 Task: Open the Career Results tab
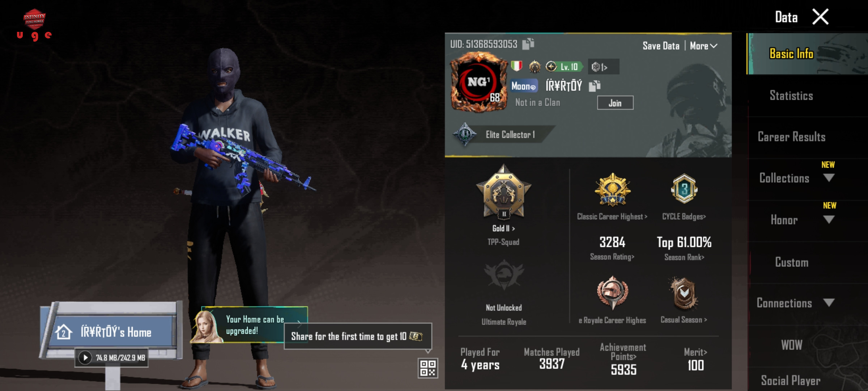point(791,137)
